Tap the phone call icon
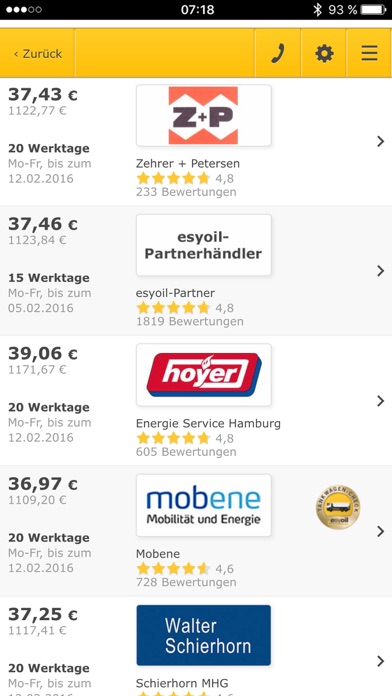Screen dimensions: 392x696 [x=277, y=54]
